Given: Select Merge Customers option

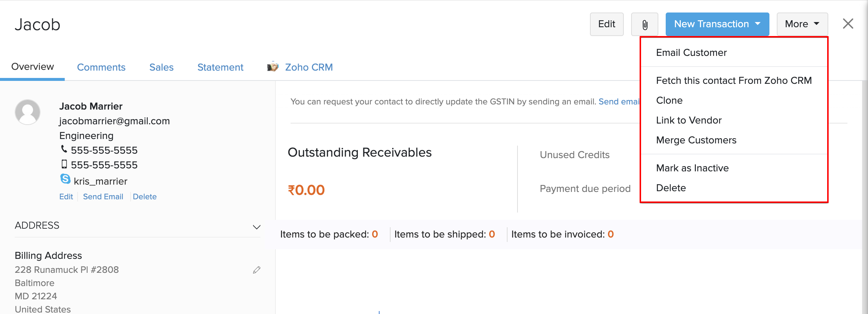Looking at the screenshot, I should pyautogui.click(x=696, y=140).
